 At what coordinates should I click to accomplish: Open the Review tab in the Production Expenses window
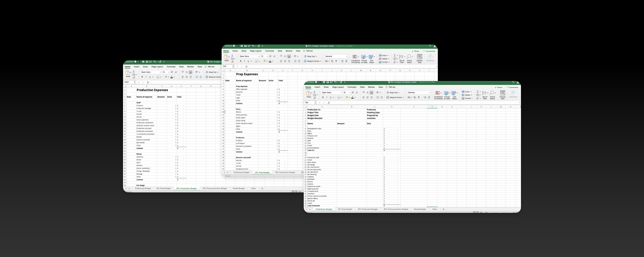pyautogui.click(x=190, y=67)
